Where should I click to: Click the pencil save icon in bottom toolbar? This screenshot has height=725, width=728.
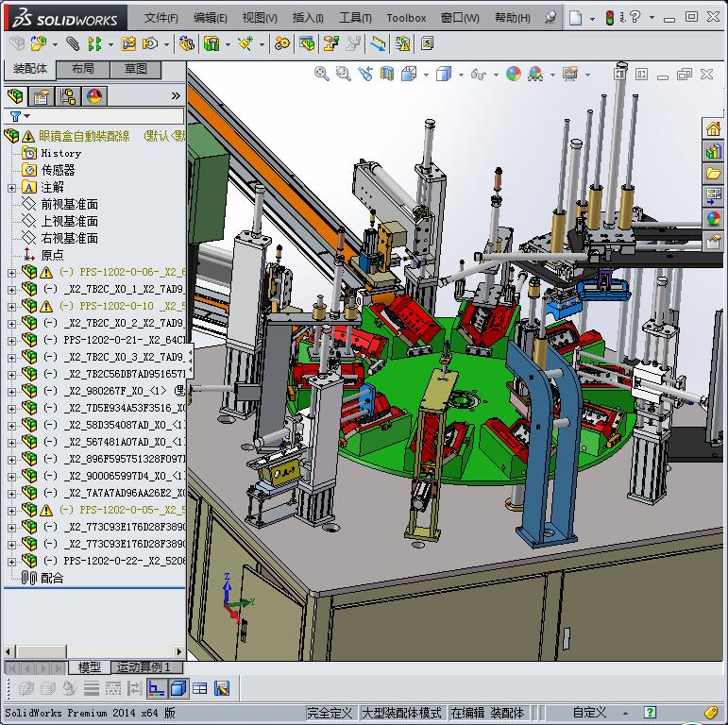222,688
